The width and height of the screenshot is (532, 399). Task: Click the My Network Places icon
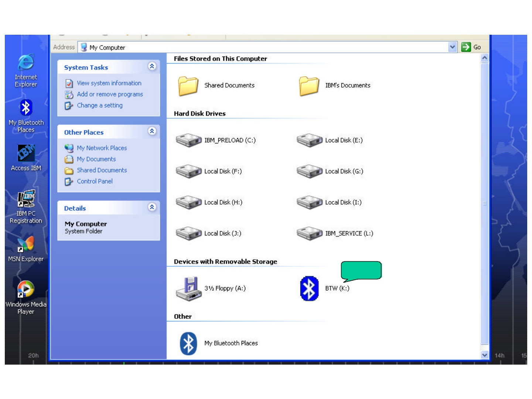tap(69, 148)
